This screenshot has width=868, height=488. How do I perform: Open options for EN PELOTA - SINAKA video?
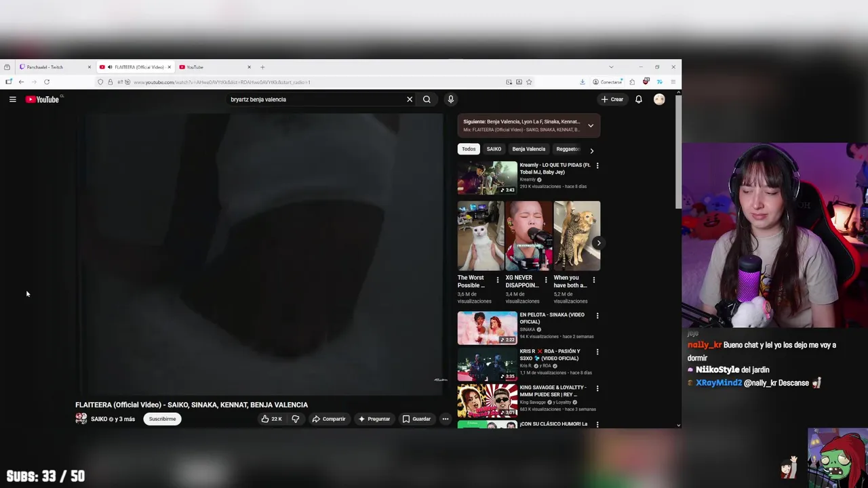click(597, 315)
